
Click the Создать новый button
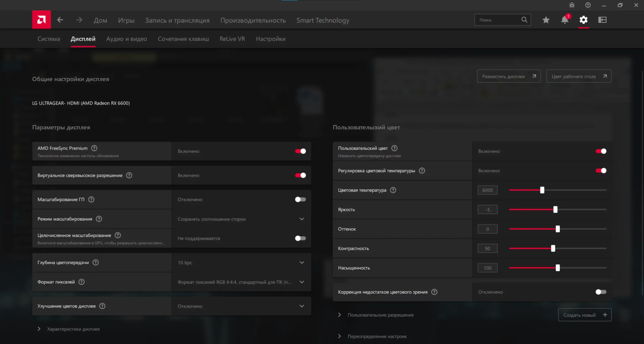click(x=584, y=315)
